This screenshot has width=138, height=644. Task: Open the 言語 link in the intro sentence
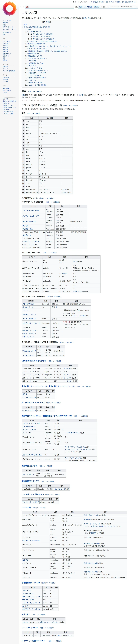tap(85, 18)
